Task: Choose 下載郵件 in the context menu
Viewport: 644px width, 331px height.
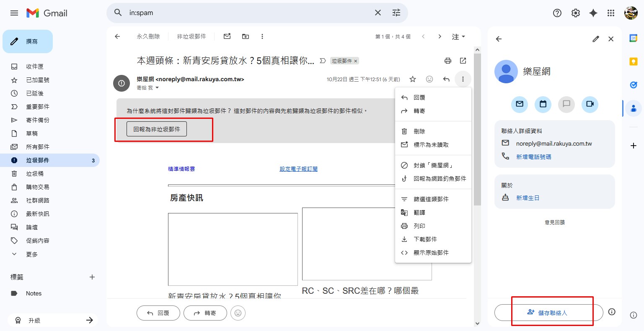Action: pyautogui.click(x=425, y=239)
